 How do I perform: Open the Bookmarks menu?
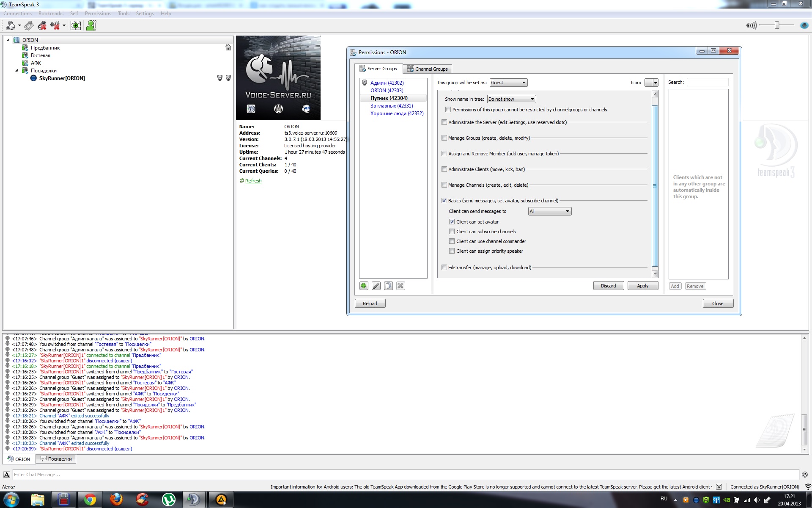51,14
